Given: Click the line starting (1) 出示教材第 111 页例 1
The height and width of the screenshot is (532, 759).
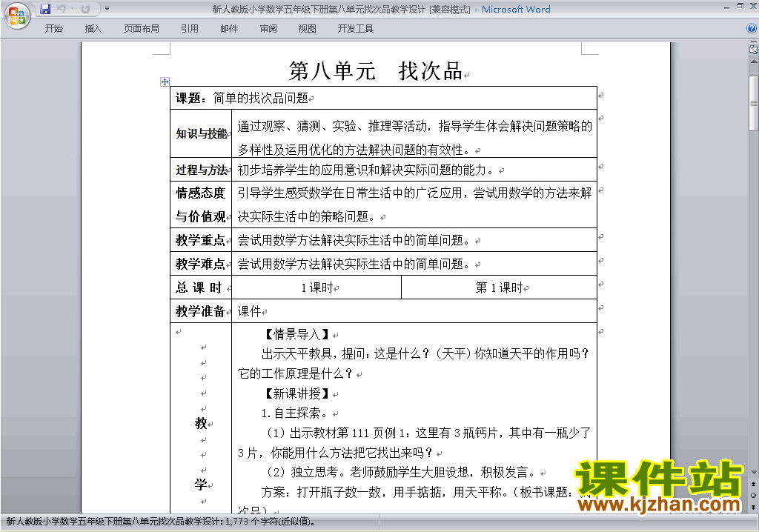Looking at the screenshot, I should [x=428, y=433].
